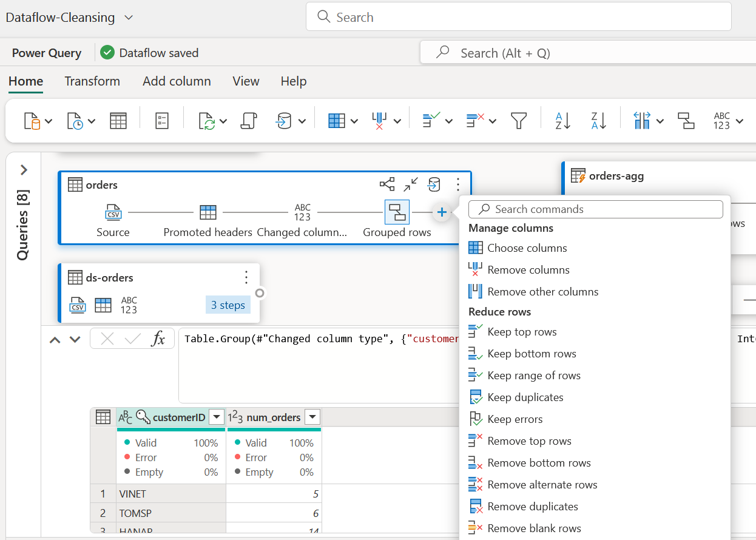This screenshot has height=540, width=756.
Task: Click the top Search box
Action: pos(519,17)
